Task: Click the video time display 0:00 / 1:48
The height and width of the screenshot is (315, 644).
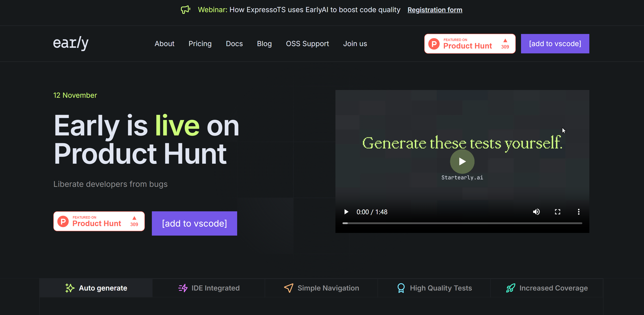Action: [372, 212]
